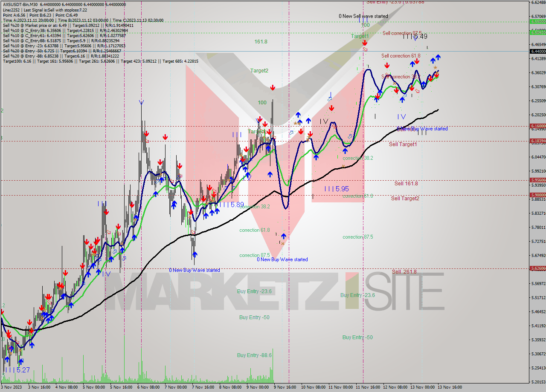The image size is (546, 392).
Task: Select the 'I I I 6.49' wave label
Action: [415, 37]
